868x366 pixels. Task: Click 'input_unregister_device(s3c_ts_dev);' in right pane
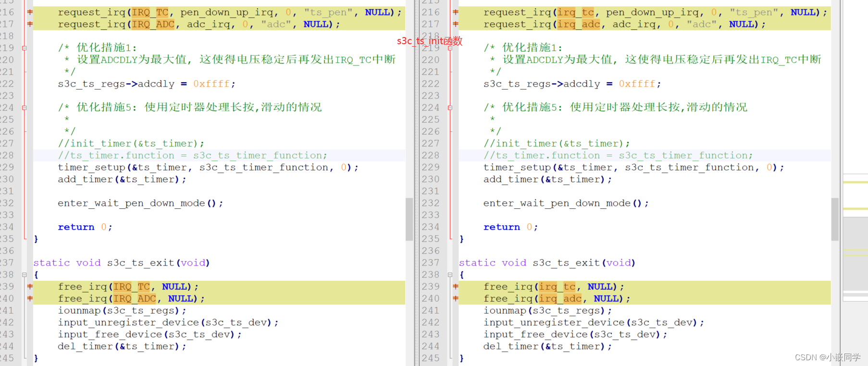[x=594, y=323]
